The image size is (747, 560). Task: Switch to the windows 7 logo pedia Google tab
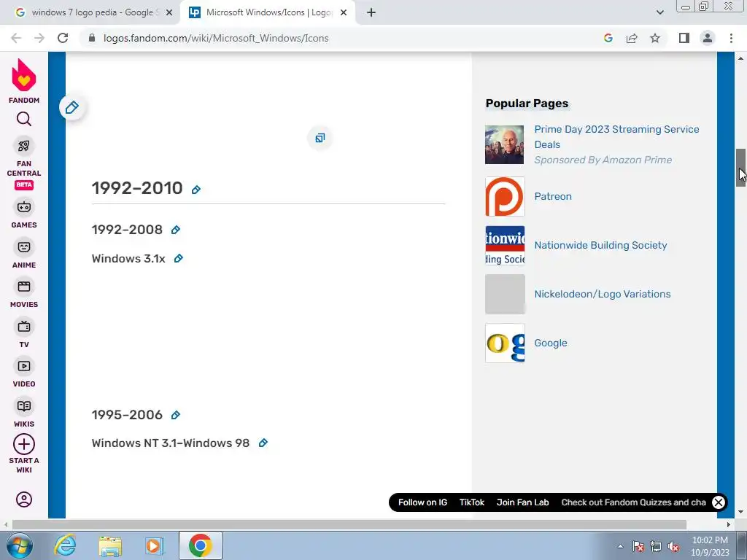click(90, 12)
